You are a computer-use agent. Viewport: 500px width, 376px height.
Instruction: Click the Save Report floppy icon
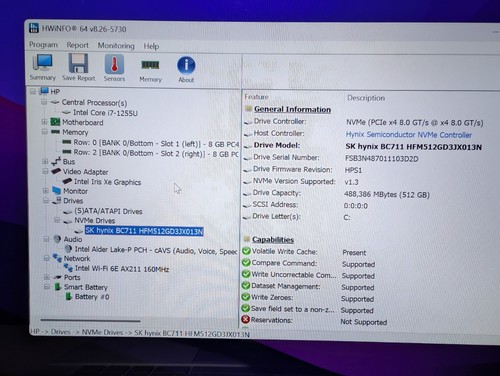[x=78, y=63]
